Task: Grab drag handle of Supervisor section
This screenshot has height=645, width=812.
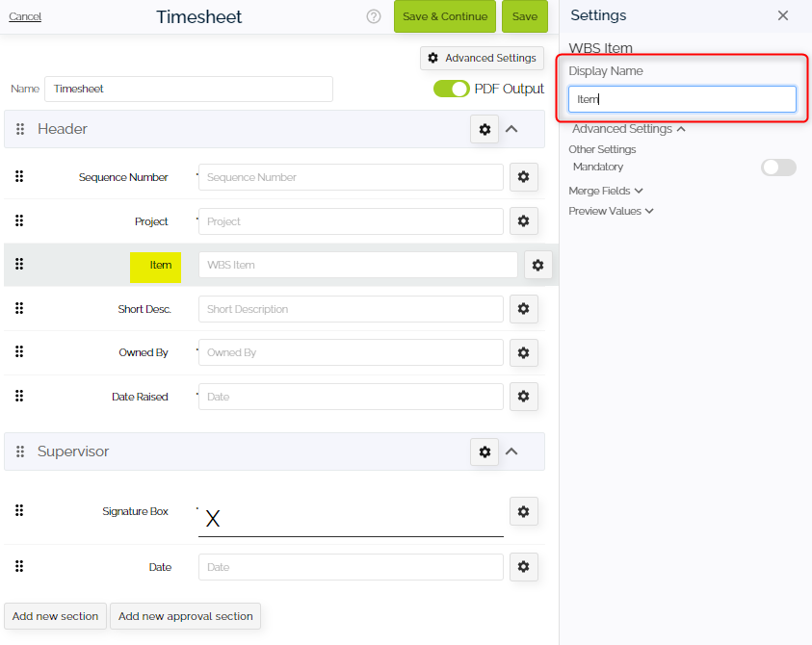Action: (x=20, y=451)
